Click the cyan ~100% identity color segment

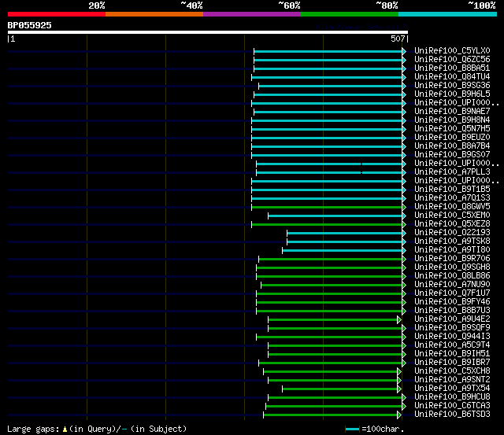click(x=448, y=14)
